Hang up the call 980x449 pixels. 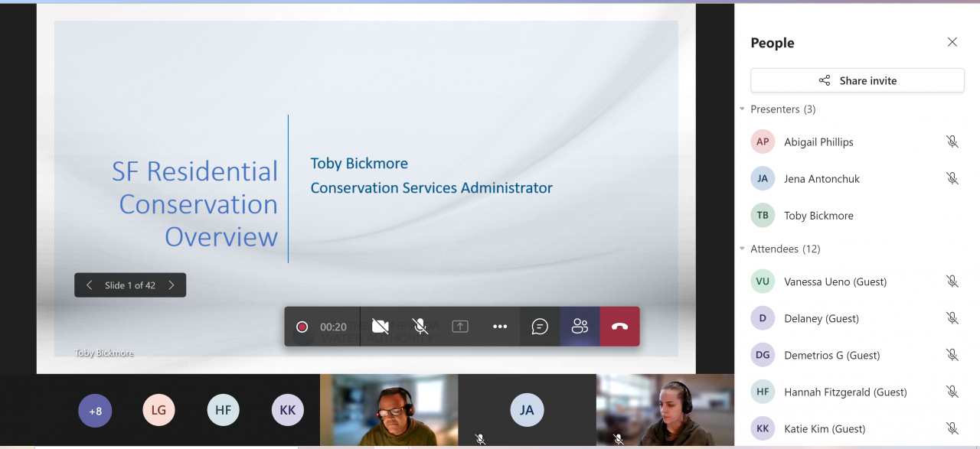coord(619,327)
